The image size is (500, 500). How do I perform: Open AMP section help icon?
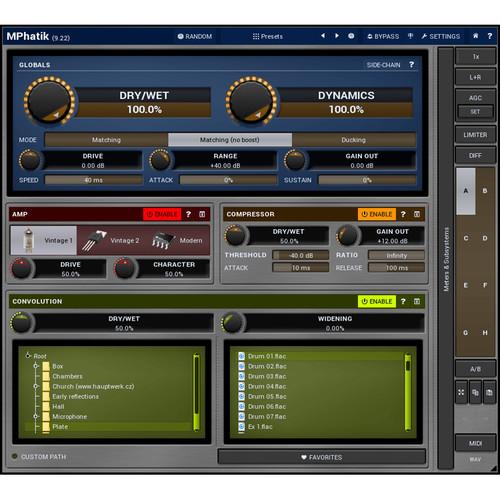(x=188, y=214)
